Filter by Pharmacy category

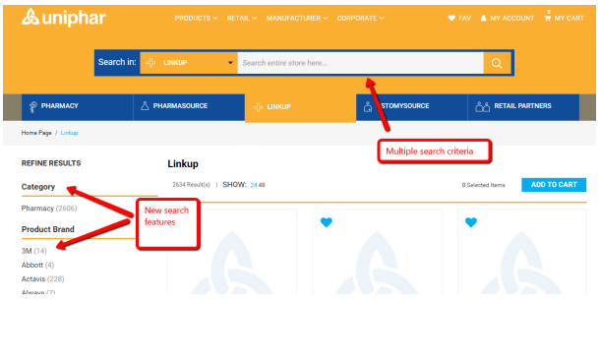click(49, 208)
